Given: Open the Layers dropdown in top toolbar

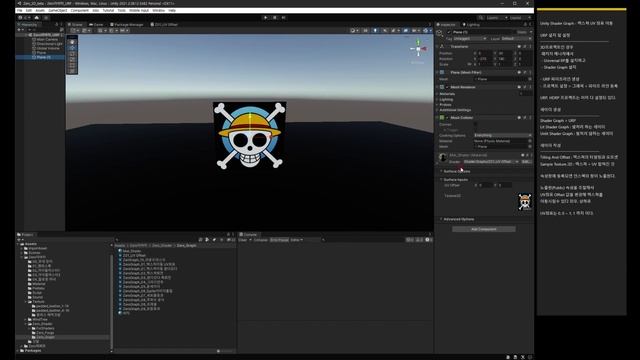Looking at the screenshot, I should [x=497, y=18].
